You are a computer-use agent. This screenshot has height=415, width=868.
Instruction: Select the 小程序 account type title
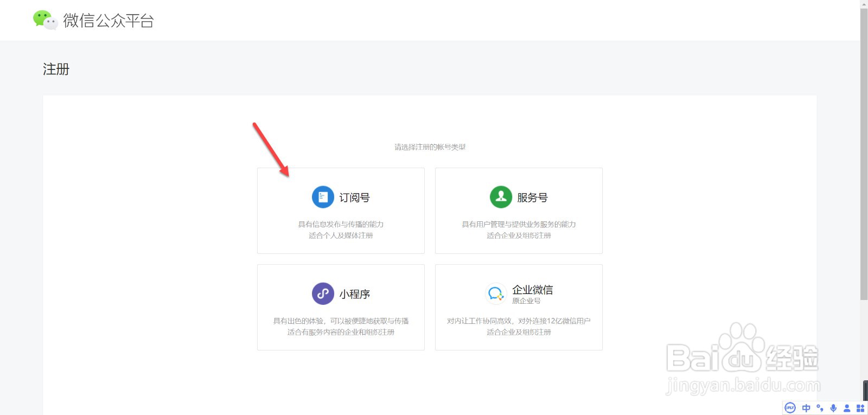tap(354, 294)
